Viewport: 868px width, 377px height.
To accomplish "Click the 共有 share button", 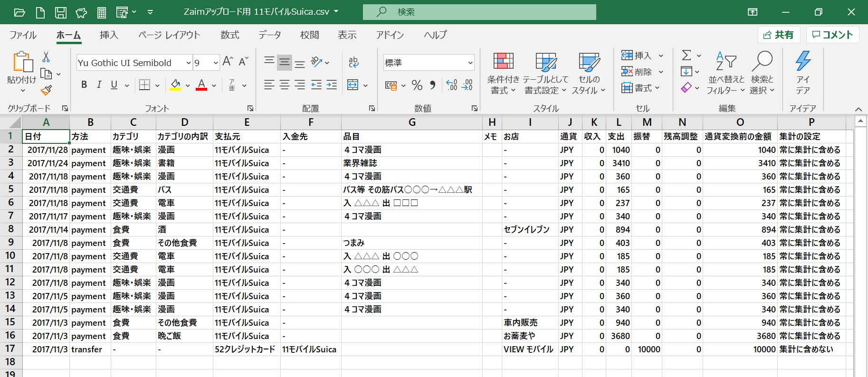I will coord(779,35).
